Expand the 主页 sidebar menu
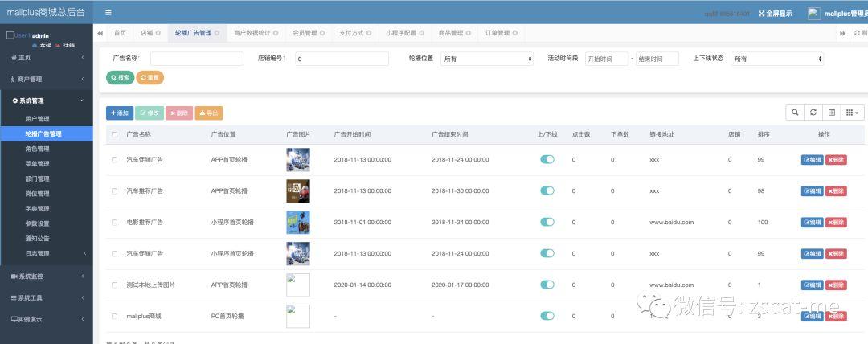868x344 pixels. click(47, 58)
